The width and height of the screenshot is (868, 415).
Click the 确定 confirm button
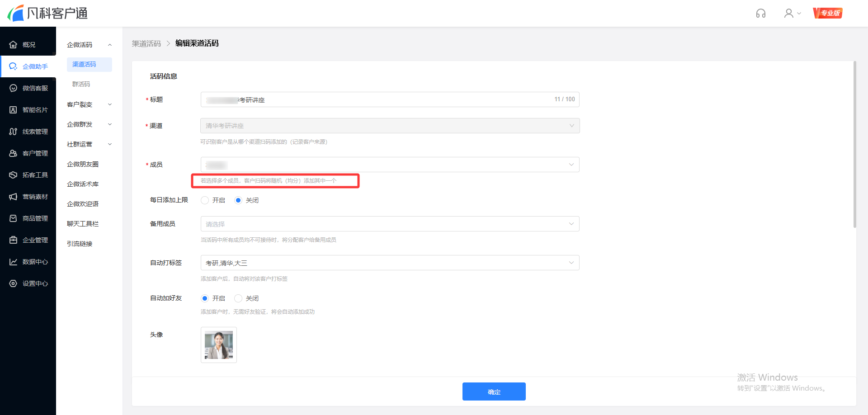(494, 391)
